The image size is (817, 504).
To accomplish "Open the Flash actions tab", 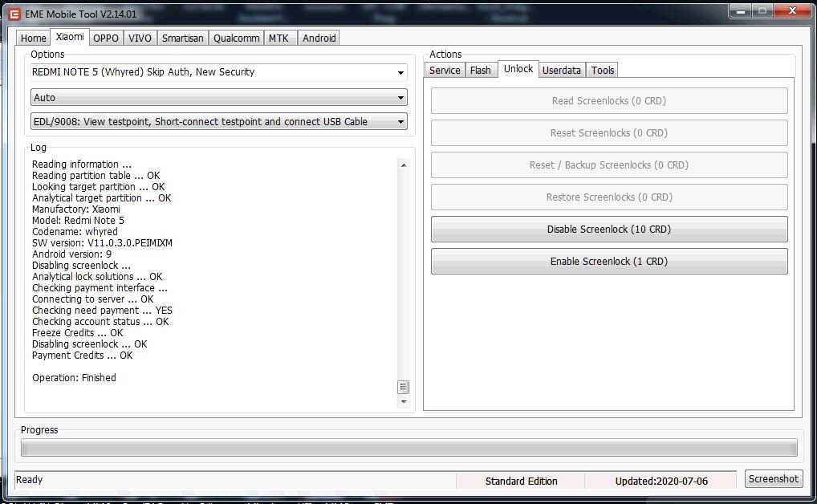I will [x=481, y=71].
